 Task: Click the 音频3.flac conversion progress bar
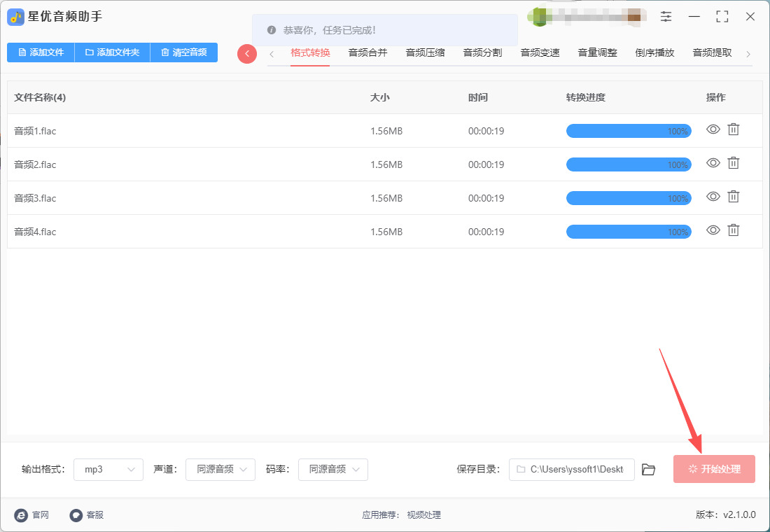tap(628, 198)
